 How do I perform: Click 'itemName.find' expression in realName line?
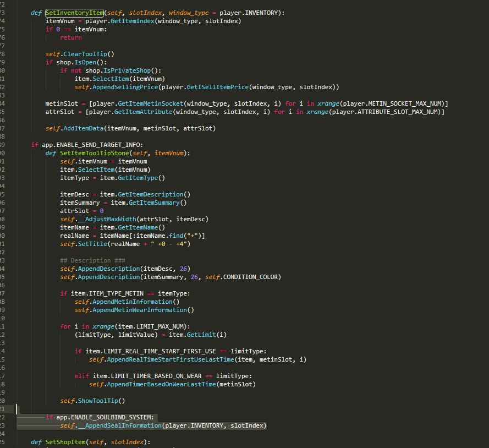click(160, 236)
